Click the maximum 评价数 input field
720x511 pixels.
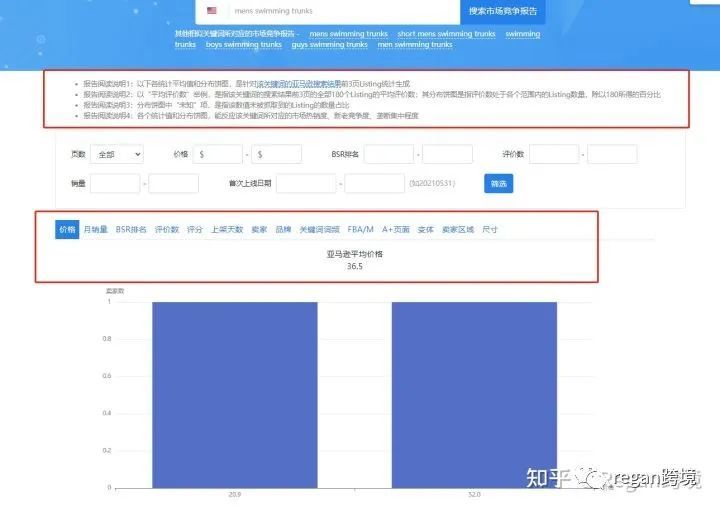612,154
